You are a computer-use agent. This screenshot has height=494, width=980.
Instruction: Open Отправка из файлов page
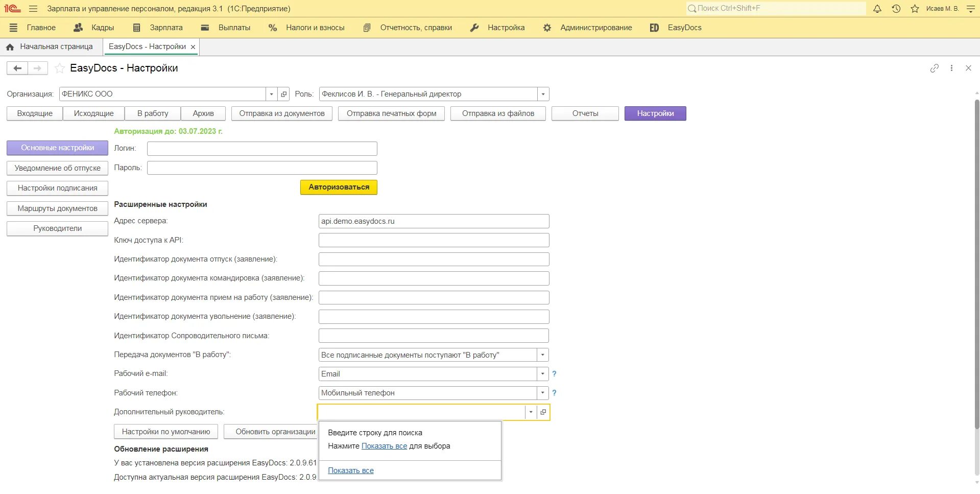498,113
